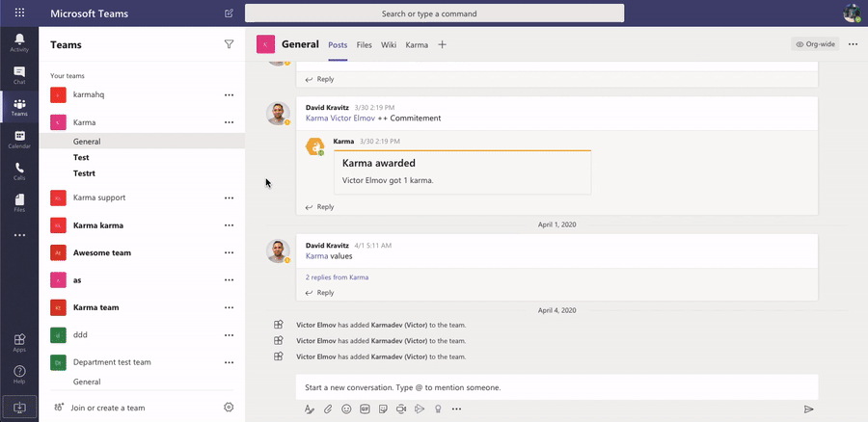Open the GIF picker

pyautogui.click(x=365, y=409)
